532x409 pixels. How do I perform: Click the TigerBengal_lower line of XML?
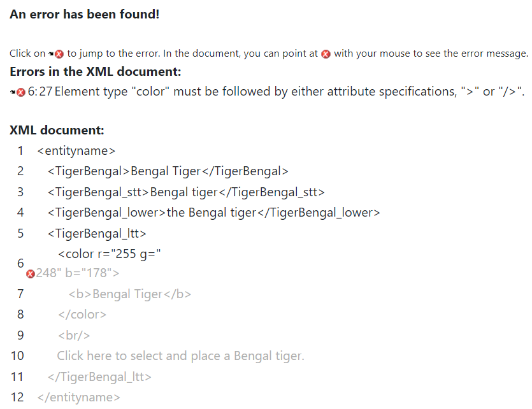(x=213, y=212)
